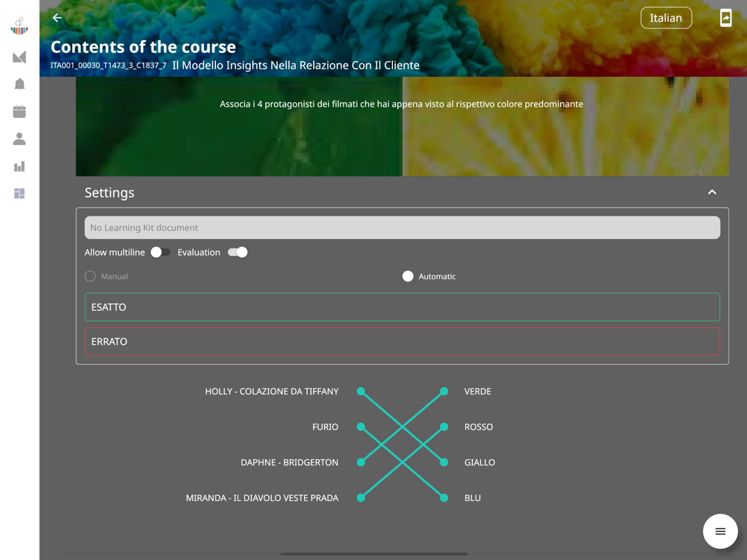Open notifications bell in sidebar
This screenshot has height=560, width=747.
19,84
